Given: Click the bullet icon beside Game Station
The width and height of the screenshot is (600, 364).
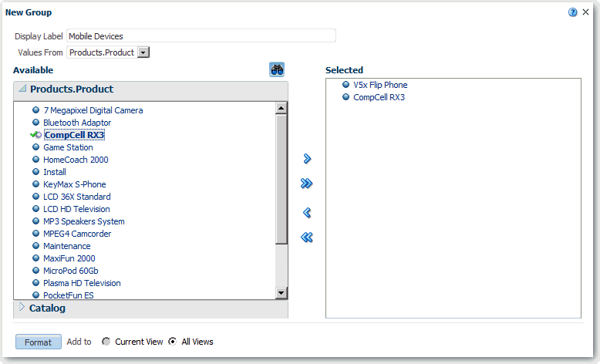Looking at the screenshot, I should click(x=36, y=147).
